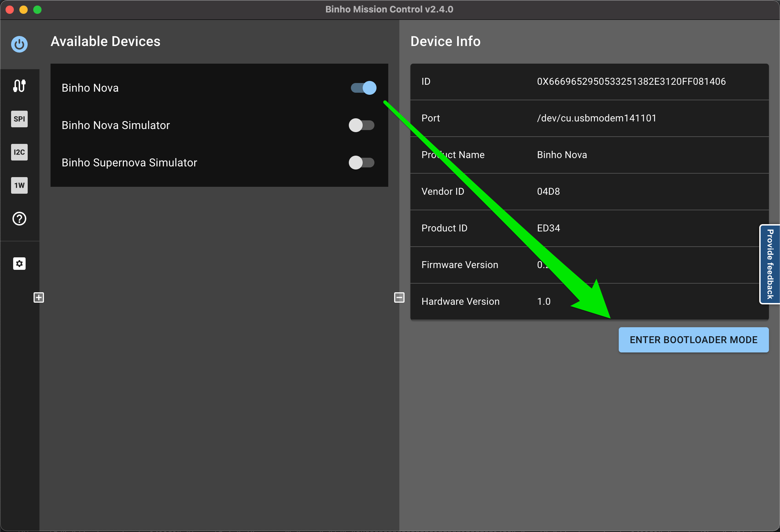Click the Firmware Version row label
Viewport: 780px width, 532px height.
[460, 265]
